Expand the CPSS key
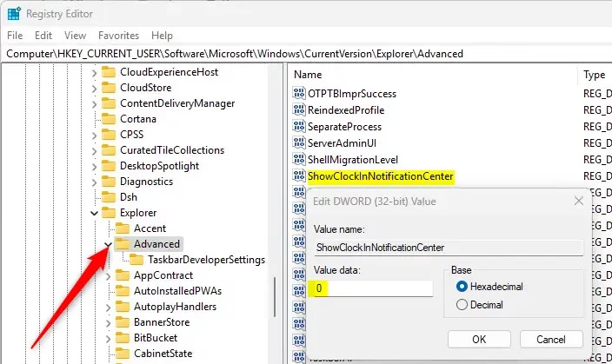Viewport: 612px width, 364px height. pos(94,135)
